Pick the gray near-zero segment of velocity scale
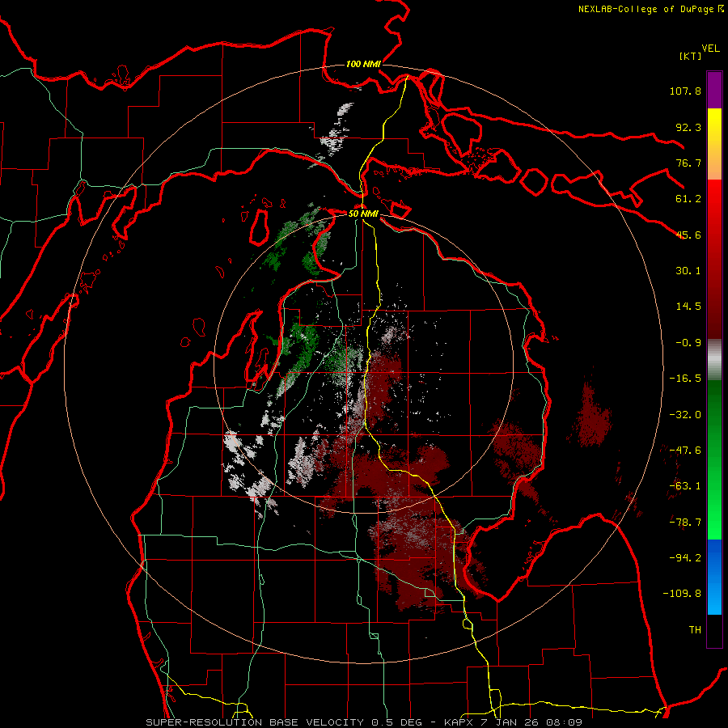728x728 pixels. [714, 360]
